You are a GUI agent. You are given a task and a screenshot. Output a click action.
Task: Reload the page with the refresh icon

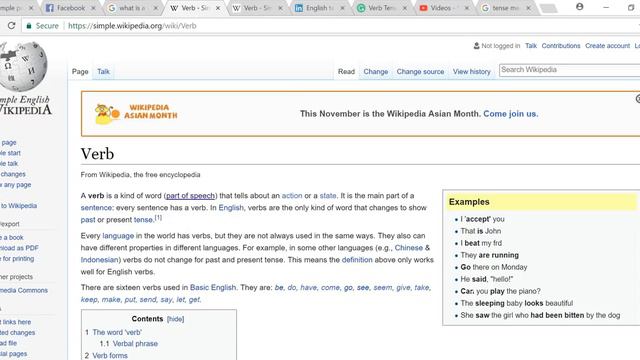pyautogui.click(x=11, y=25)
